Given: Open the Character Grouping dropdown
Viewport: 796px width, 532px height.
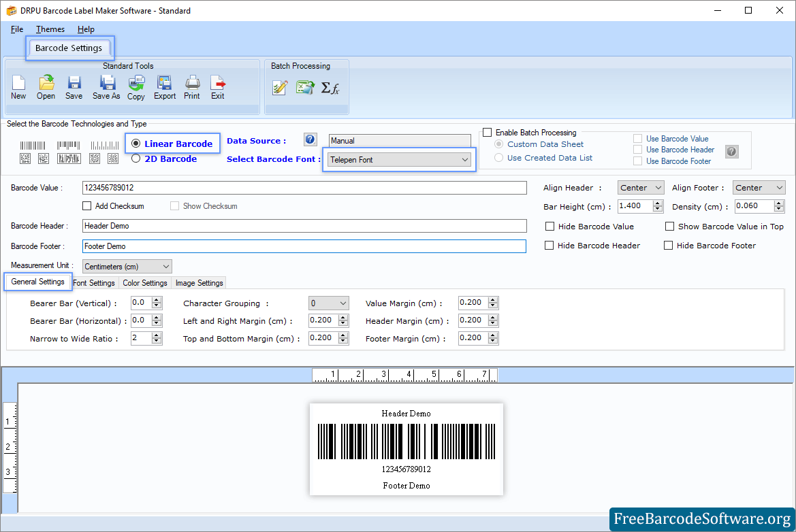Looking at the screenshot, I should click(x=328, y=303).
